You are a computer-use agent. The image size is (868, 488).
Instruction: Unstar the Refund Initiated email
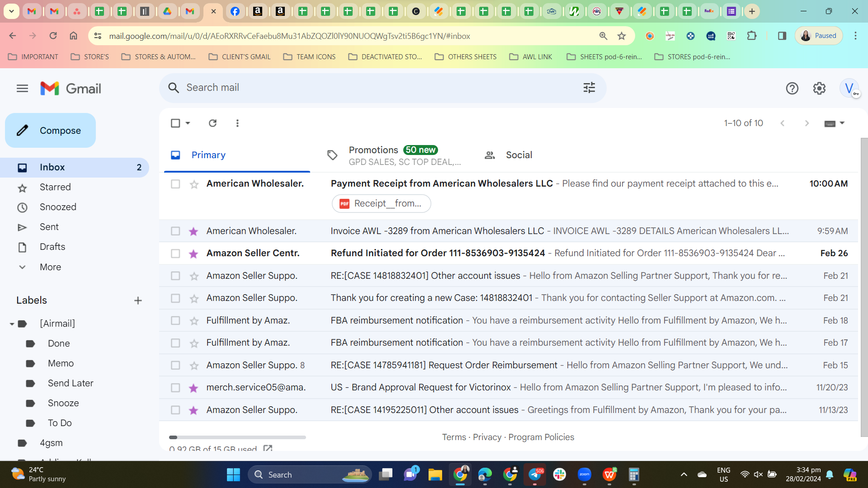(193, 253)
